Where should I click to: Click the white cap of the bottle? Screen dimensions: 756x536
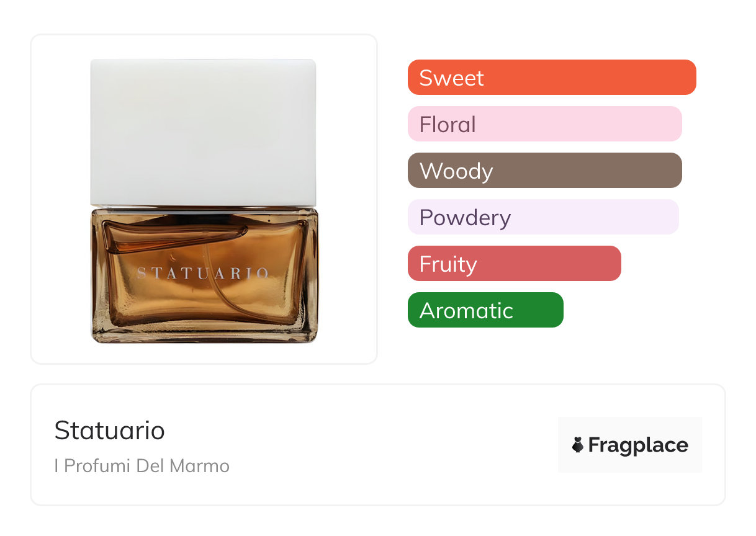click(x=203, y=132)
